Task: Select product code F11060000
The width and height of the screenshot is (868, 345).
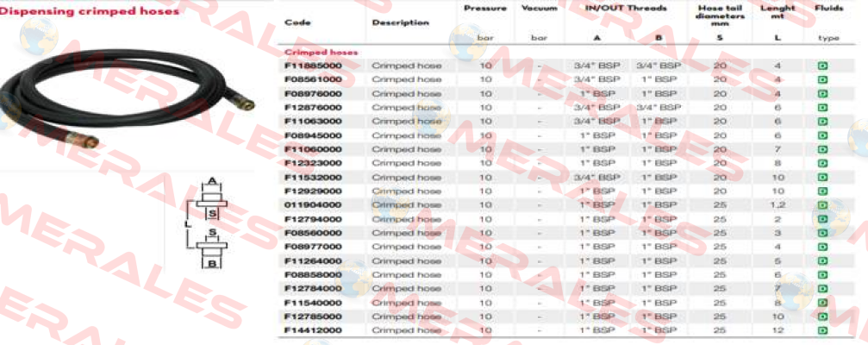Action: 313,149
